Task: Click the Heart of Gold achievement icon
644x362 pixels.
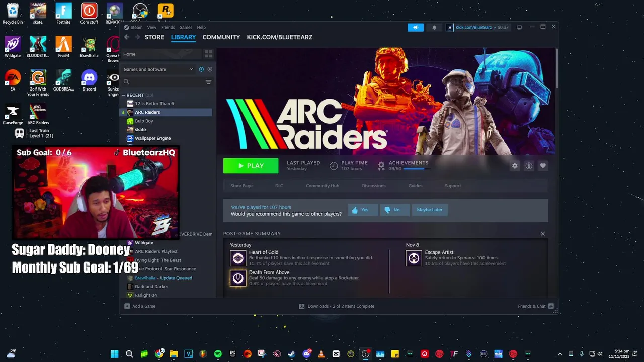Action: tap(238, 258)
